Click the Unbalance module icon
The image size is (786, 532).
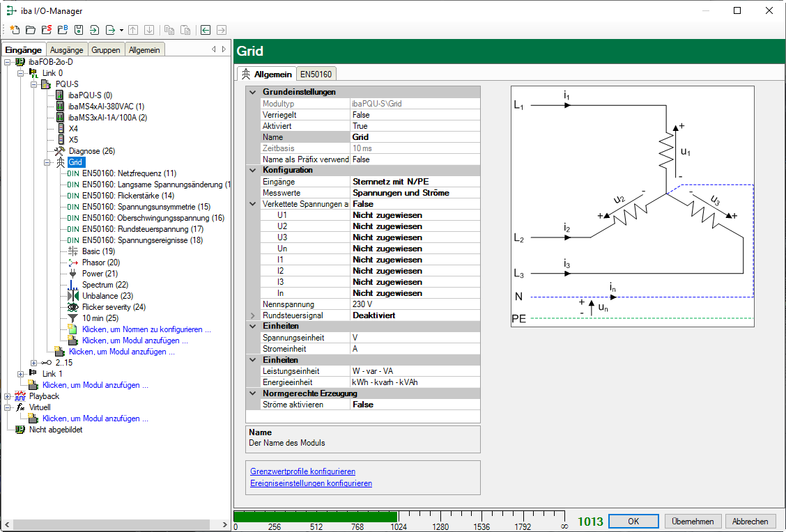[x=73, y=296]
